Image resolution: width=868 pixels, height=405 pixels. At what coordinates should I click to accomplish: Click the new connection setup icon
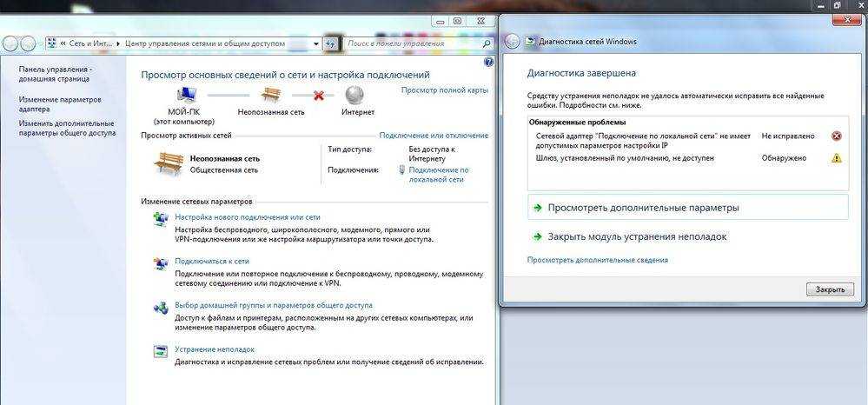pos(161,219)
